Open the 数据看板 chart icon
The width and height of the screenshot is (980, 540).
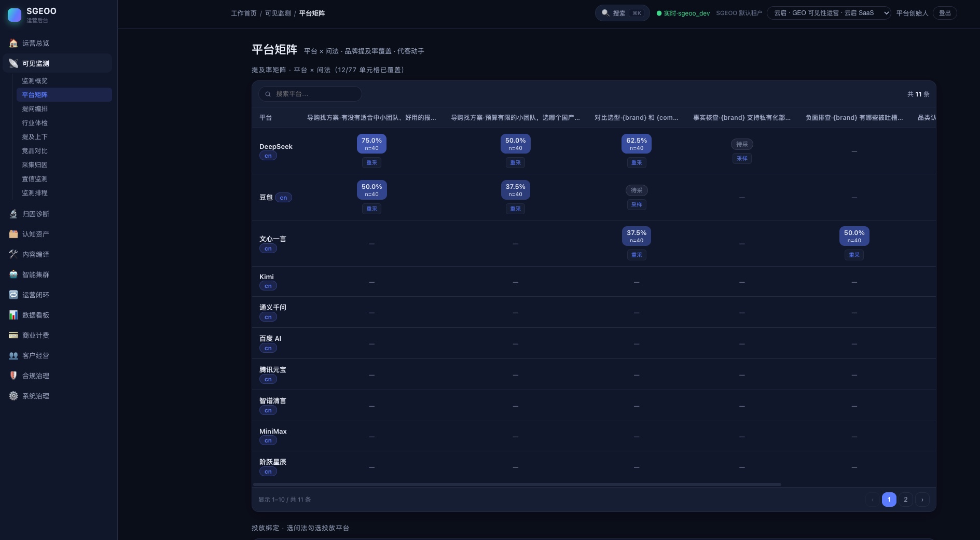[x=13, y=315]
